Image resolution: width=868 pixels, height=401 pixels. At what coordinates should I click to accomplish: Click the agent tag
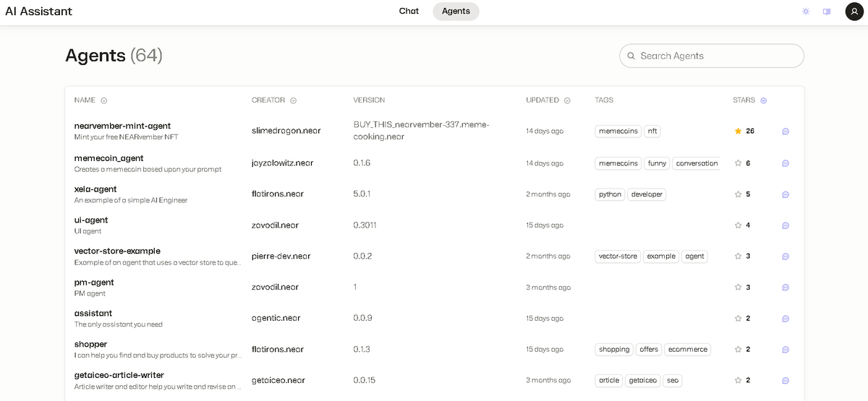(x=694, y=256)
